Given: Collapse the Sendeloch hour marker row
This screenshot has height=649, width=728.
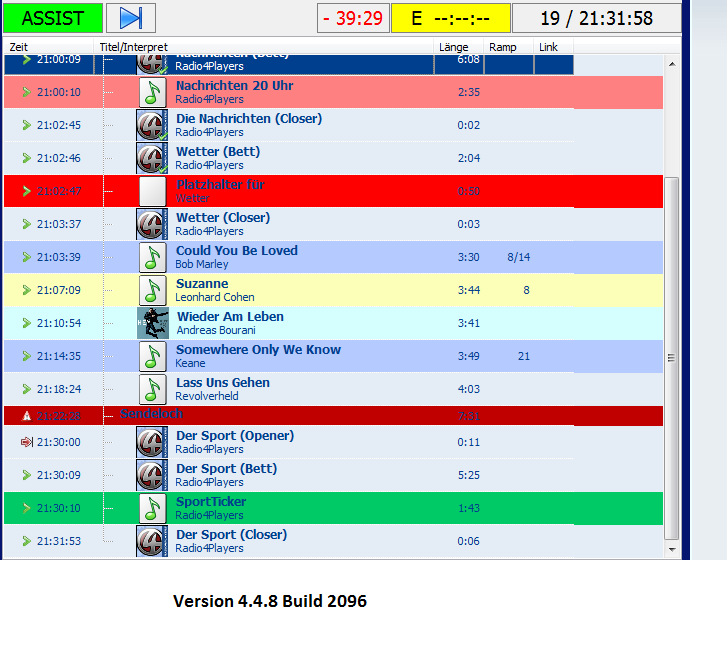Looking at the screenshot, I should pos(27,415).
